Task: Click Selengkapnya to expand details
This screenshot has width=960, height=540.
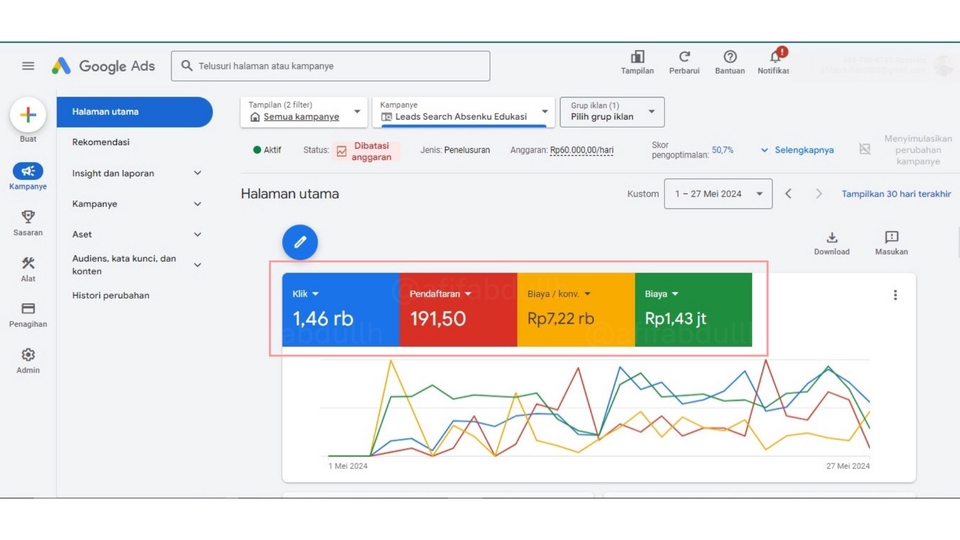Action: click(797, 150)
